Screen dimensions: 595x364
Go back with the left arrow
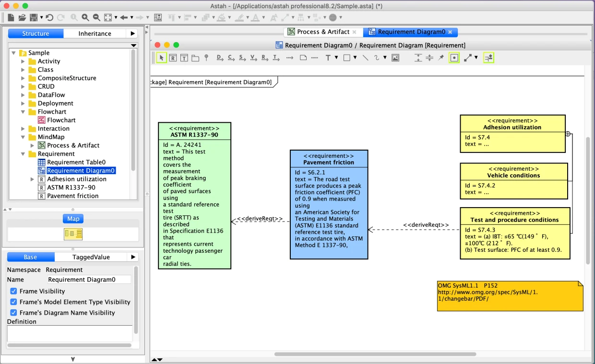tap(124, 18)
